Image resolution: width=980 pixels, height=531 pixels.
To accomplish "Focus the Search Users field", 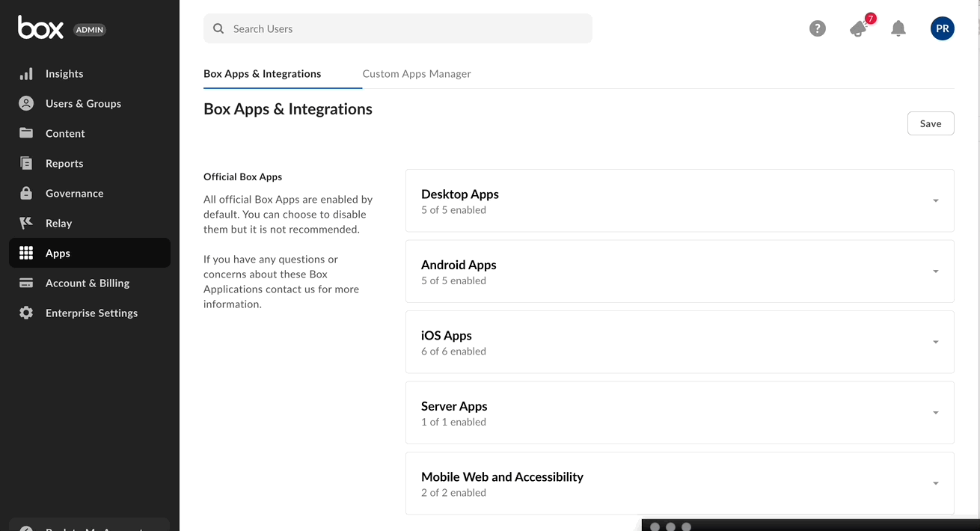I will [x=398, y=28].
